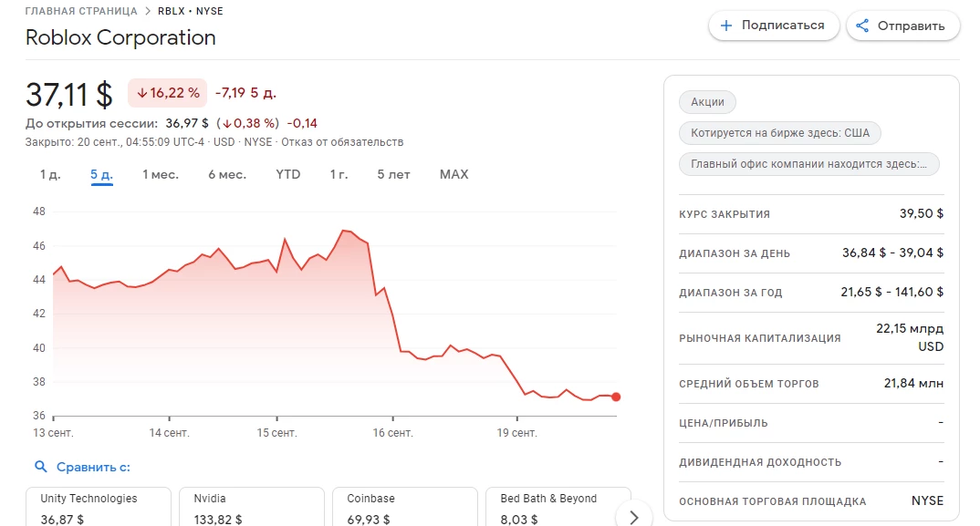Open the Отказ от обязательств disclaimer link
The width and height of the screenshot is (980, 526).
tap(342, 142)
